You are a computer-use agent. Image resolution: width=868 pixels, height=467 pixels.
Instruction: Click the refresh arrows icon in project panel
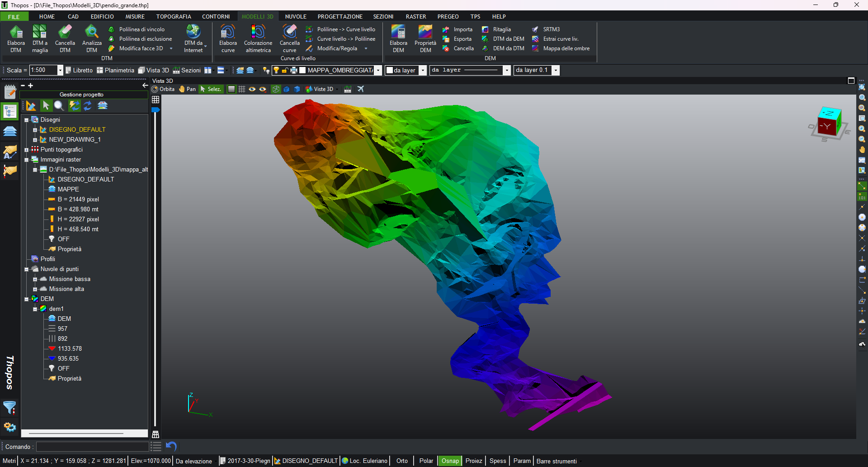click(88, 105)
